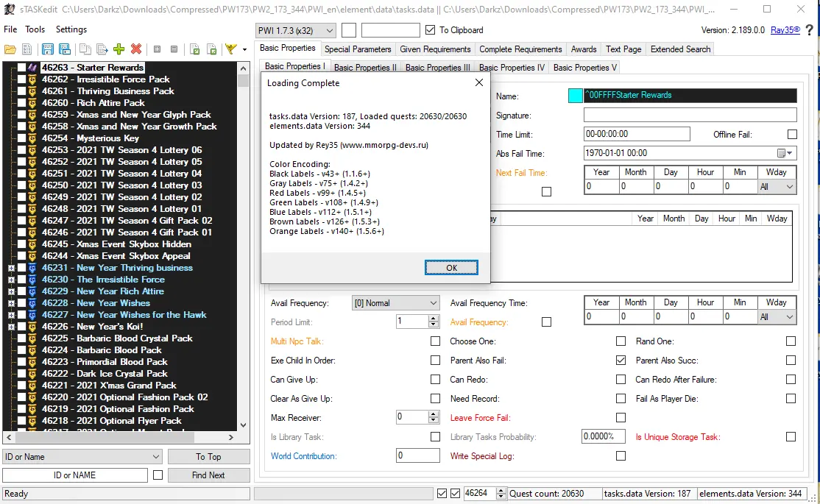Tick the Multi Npc Talk checkbox
Screen dimensions: 820x504
pyautogui.click(x=435, y=341)
